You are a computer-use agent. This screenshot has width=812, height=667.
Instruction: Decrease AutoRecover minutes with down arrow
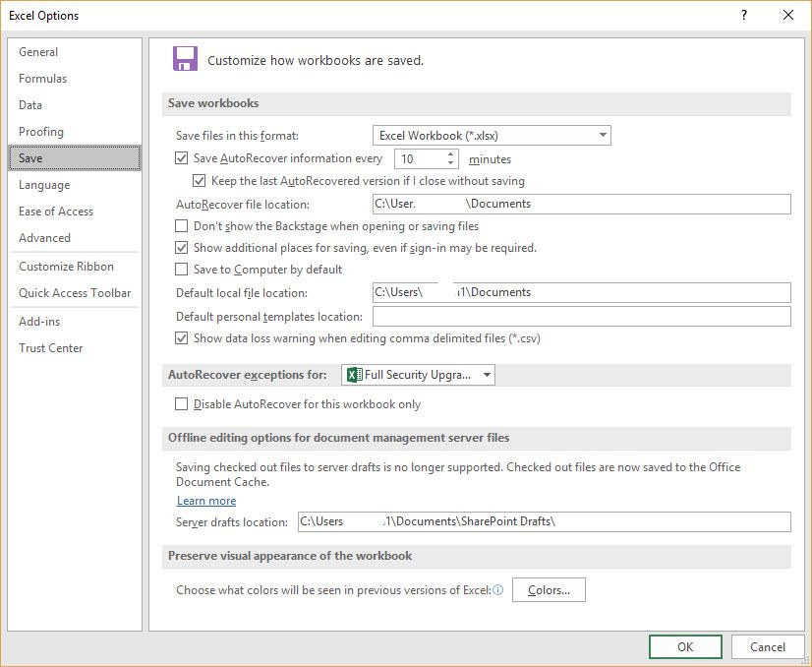tap(451, 163)
